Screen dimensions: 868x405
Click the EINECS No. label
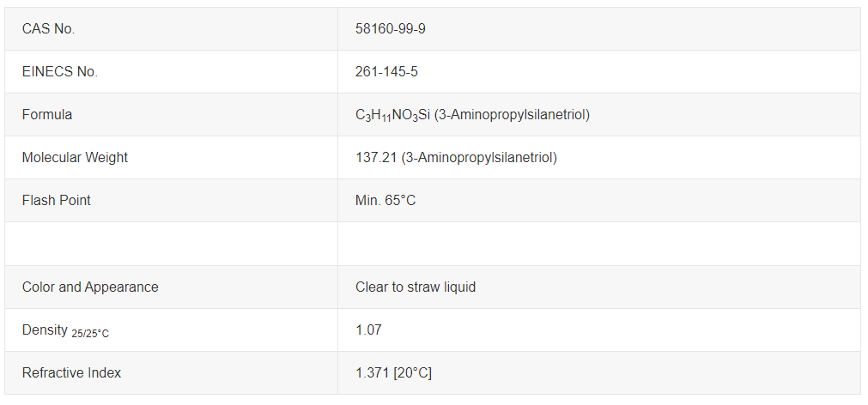(59, 72)
